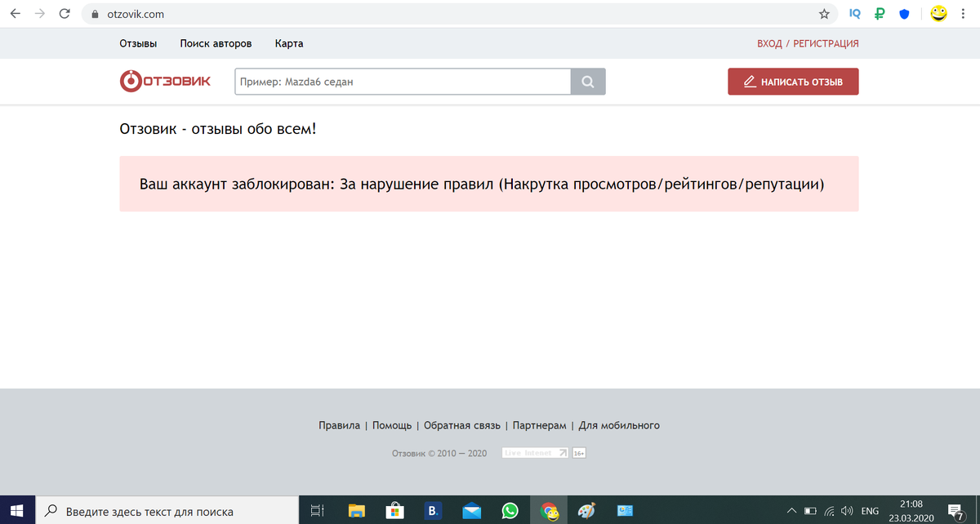The image size is (980, 524).
Task: Open the last pinned taskbar app
Action: pos(626,510)
